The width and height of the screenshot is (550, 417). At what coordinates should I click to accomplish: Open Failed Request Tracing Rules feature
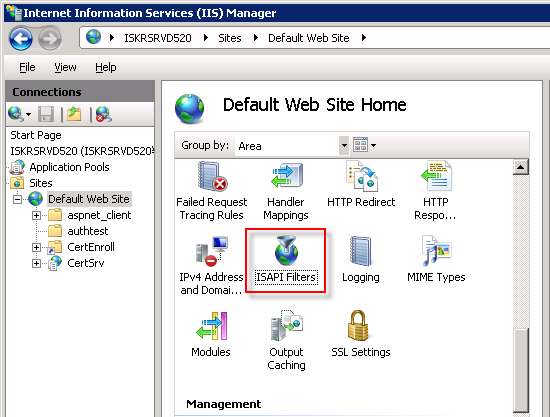pyautogui.click(x=212, y=191)
